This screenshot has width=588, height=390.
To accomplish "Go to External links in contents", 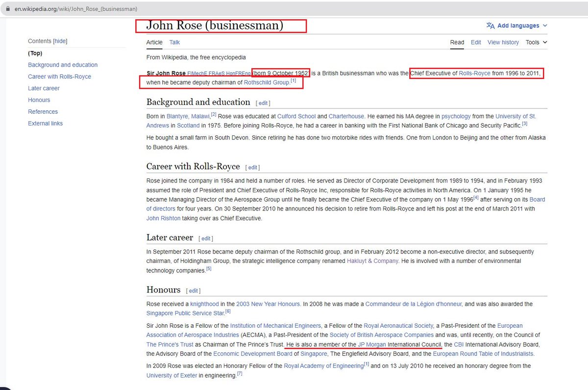I will coord(45,124).
